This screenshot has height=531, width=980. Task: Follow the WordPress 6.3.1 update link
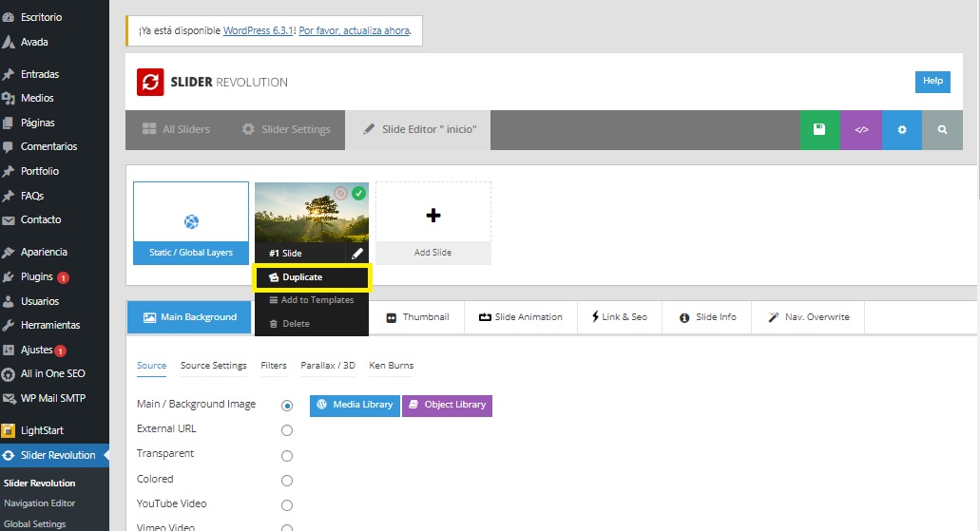[259, 30]
